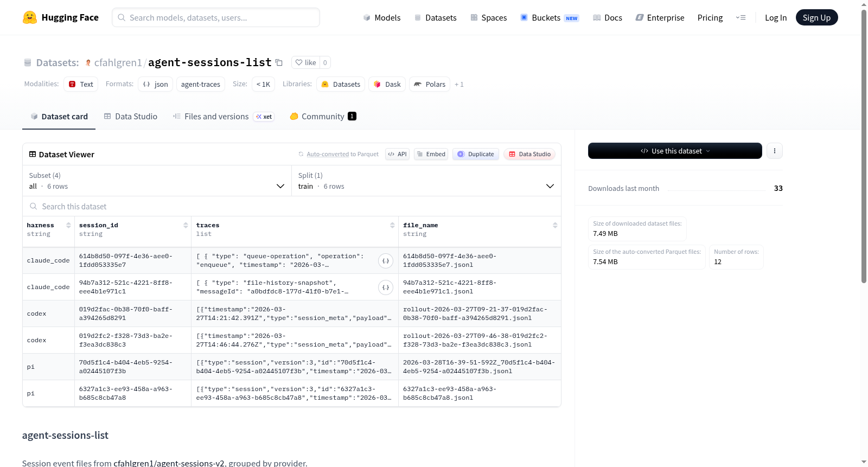Expand the more navigation menu icon
Screen dimensions: 868x467
click(x=741, y=17)
